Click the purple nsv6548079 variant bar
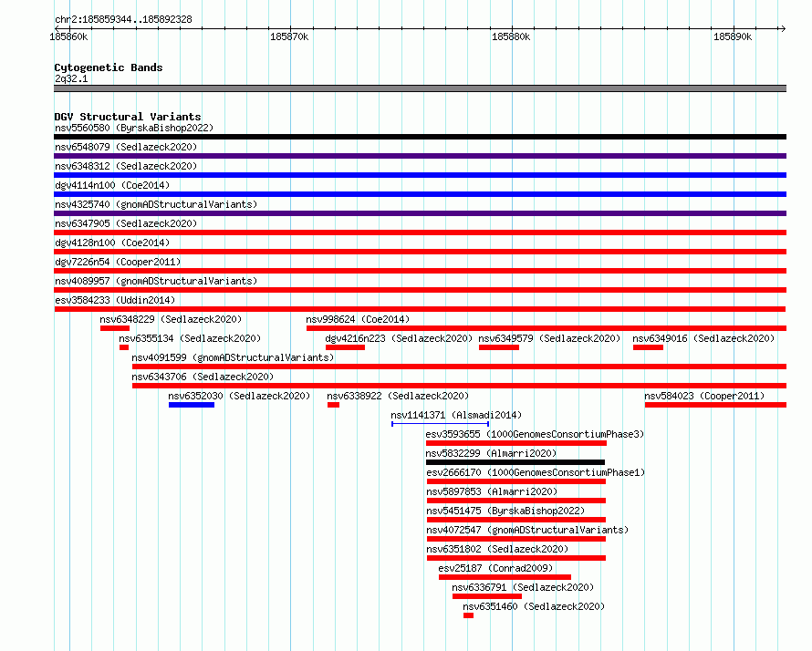 [420, 156]
